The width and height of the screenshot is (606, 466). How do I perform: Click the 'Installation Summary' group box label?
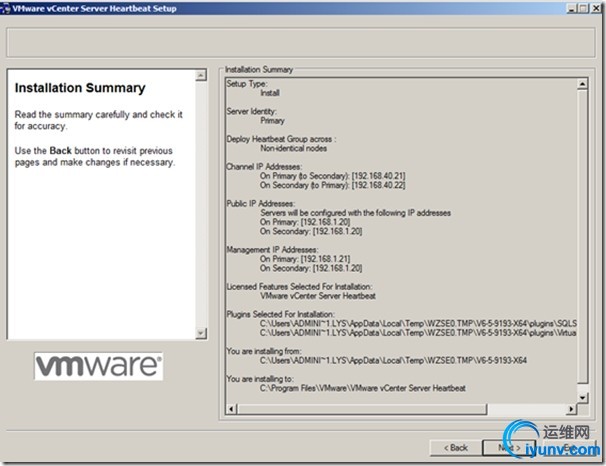tap(259, 70)
